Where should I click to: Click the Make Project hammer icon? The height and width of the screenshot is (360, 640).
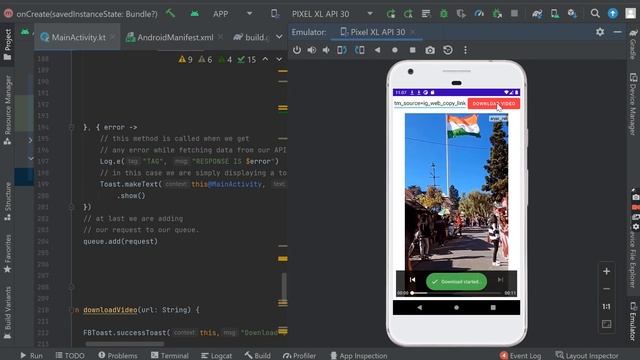[x=171, y=13]
